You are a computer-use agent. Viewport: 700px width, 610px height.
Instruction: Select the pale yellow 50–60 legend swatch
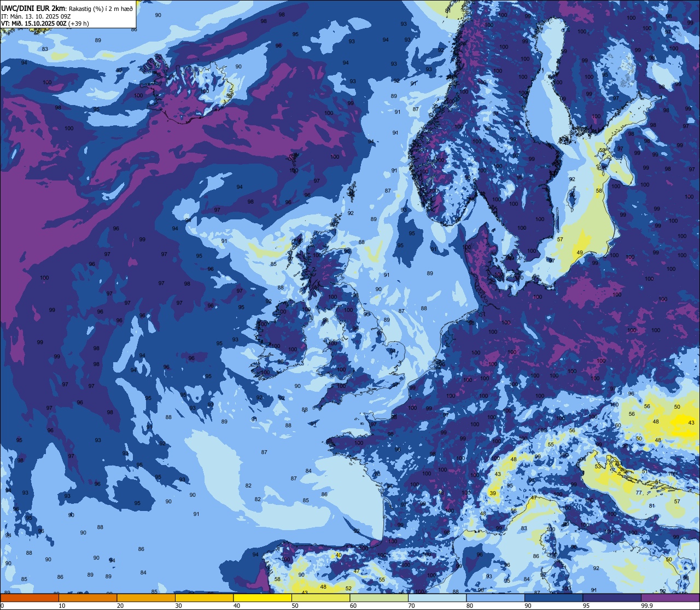pos(320,597)
